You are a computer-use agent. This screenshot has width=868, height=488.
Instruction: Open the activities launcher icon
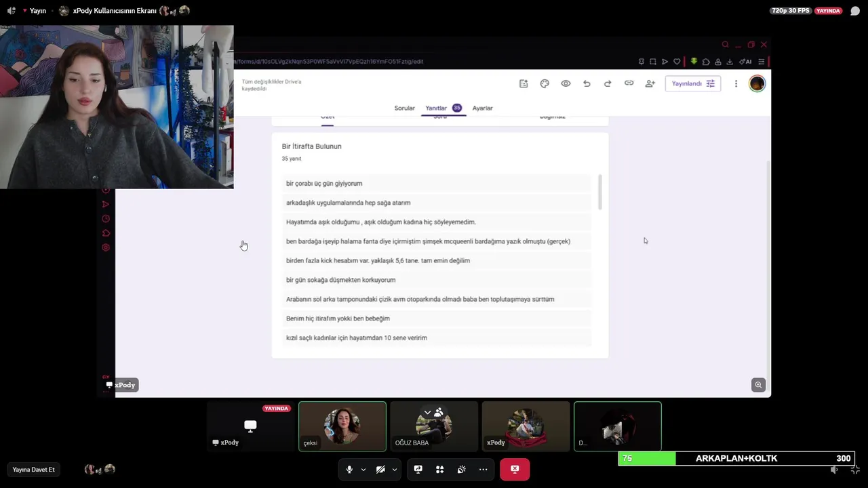click(x=439, y=469)
